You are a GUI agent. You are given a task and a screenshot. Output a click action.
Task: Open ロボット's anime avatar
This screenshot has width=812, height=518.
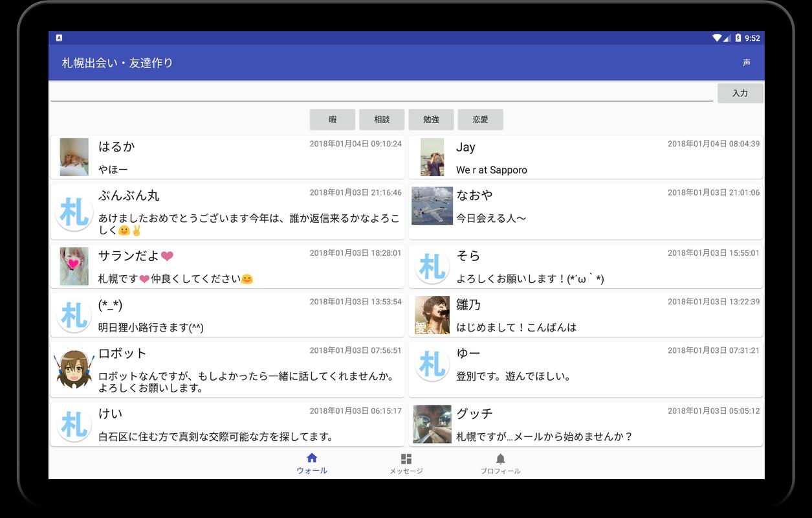74,369
